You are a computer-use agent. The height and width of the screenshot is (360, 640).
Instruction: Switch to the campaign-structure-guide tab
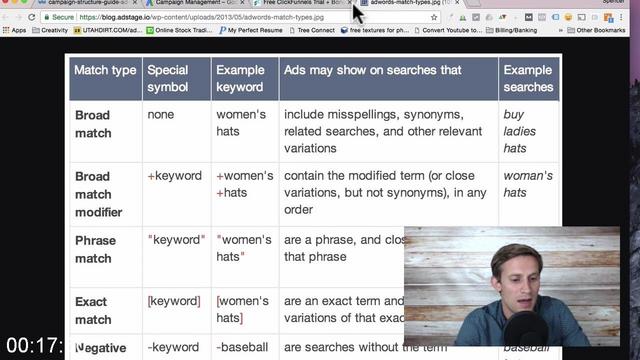[x=86, y=2]
